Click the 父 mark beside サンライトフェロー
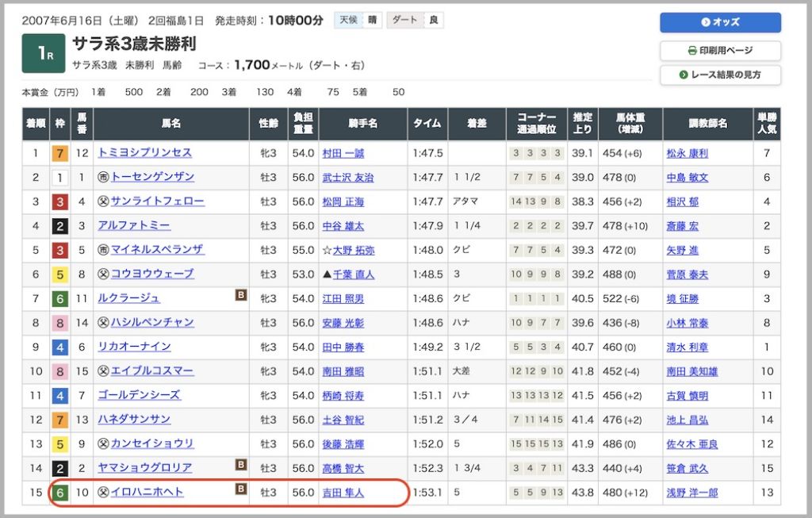Screen dimensions: 812x518 click(104, 201)
